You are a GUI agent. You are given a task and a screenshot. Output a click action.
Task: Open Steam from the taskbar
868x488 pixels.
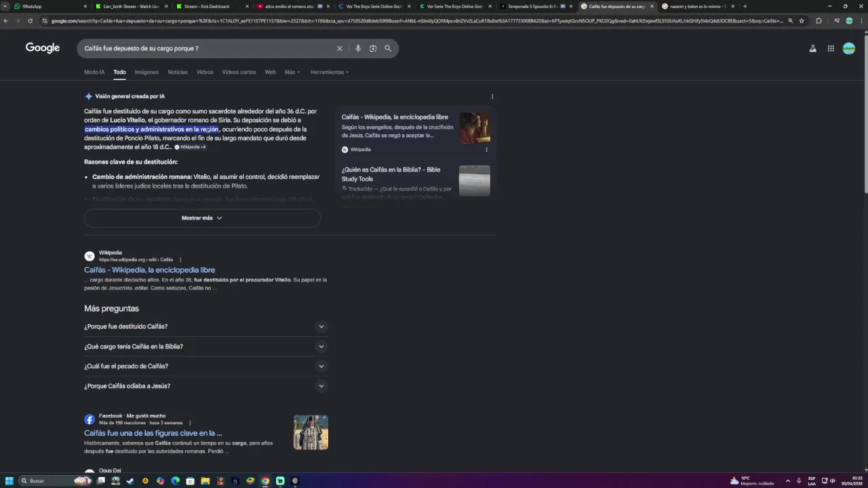tap(130, 481)
